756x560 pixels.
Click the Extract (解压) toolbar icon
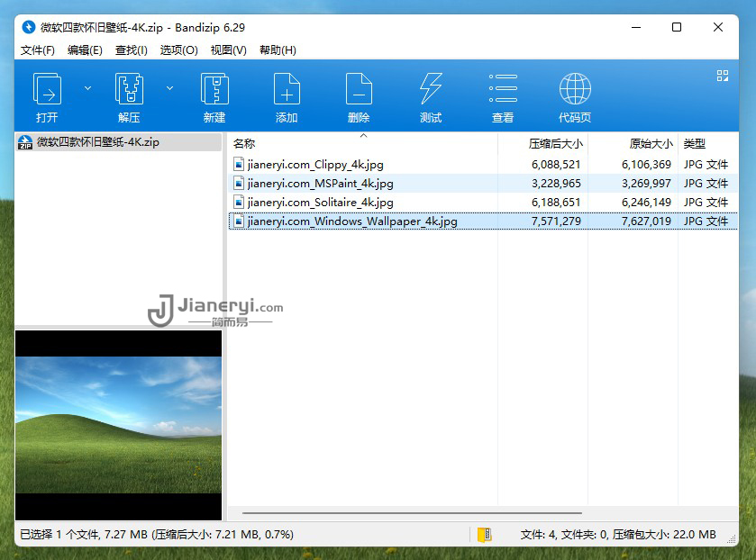tap(129, 88)
